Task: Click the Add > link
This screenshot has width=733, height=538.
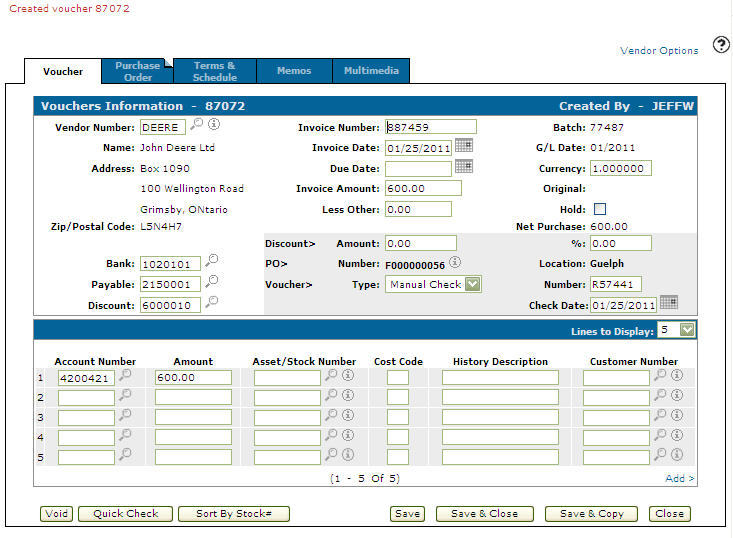Action: pyautogui.click(x=680, y=478)
